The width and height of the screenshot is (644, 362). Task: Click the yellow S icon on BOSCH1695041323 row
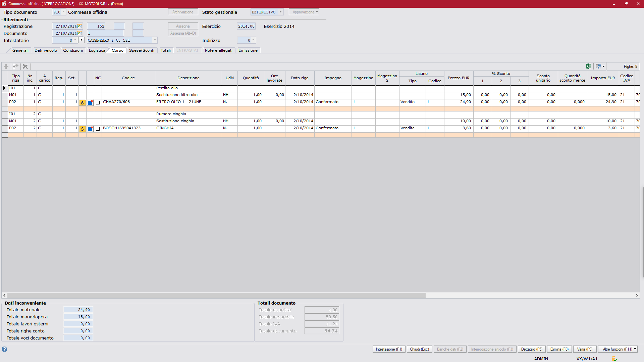coord(83,129)
